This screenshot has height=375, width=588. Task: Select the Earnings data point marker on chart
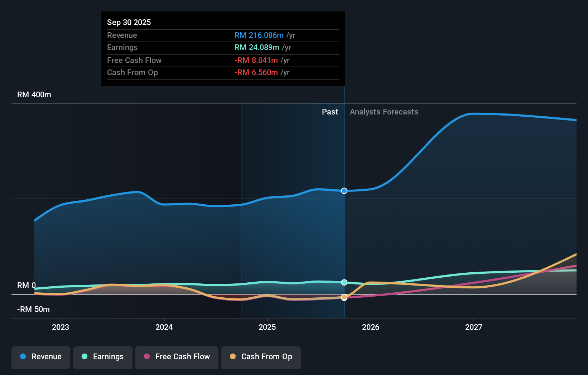coord(344,282)
